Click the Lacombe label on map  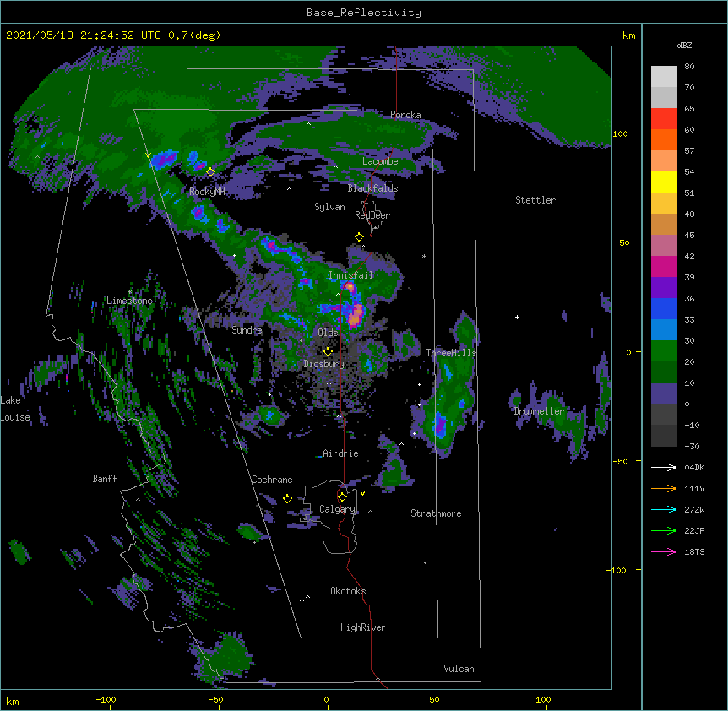click(380, 161)
